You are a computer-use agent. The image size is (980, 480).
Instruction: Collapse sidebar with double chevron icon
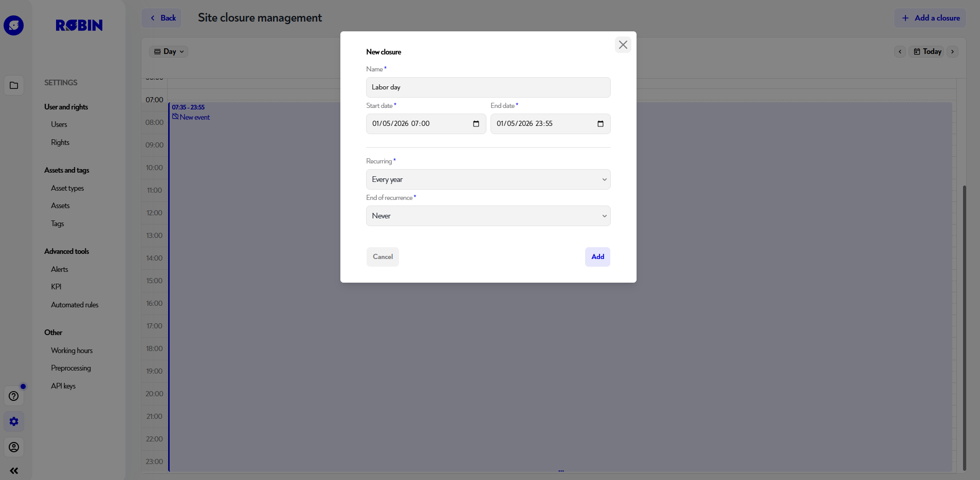tap(14, 471)
